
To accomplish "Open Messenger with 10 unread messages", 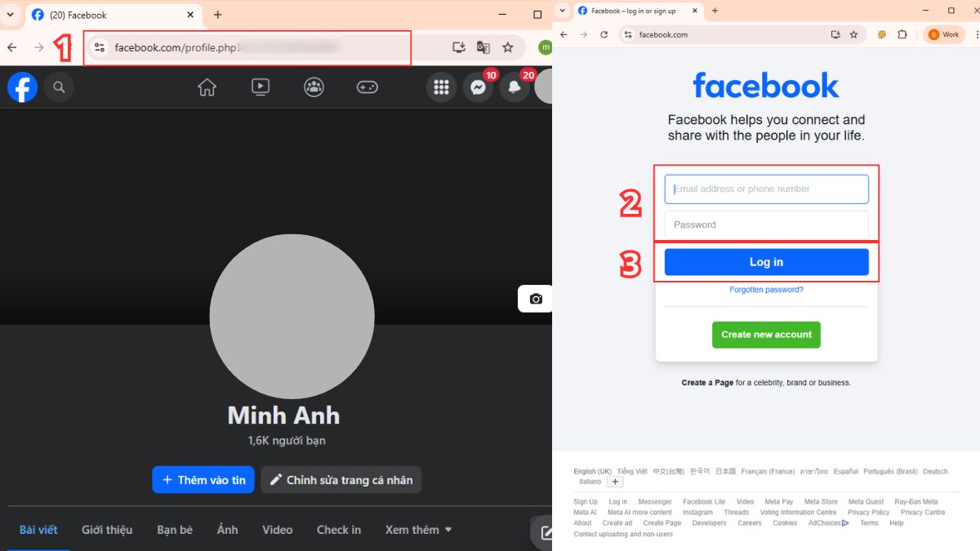I will pyautogui.click(x=479, y=87).
